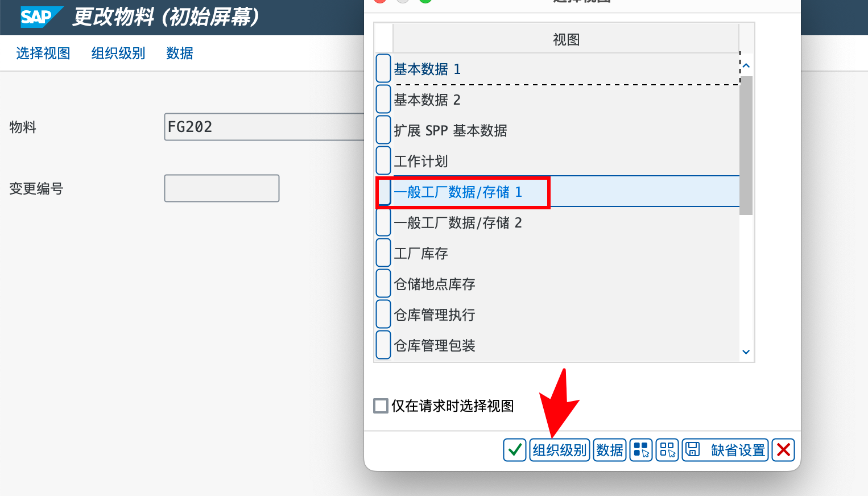Click the deselect all views icon
The image size is (868, 496).
pos(667,450)
